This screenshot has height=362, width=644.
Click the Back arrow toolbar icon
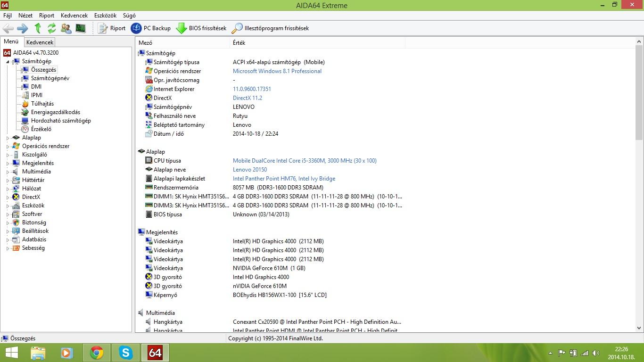(8, 28)
